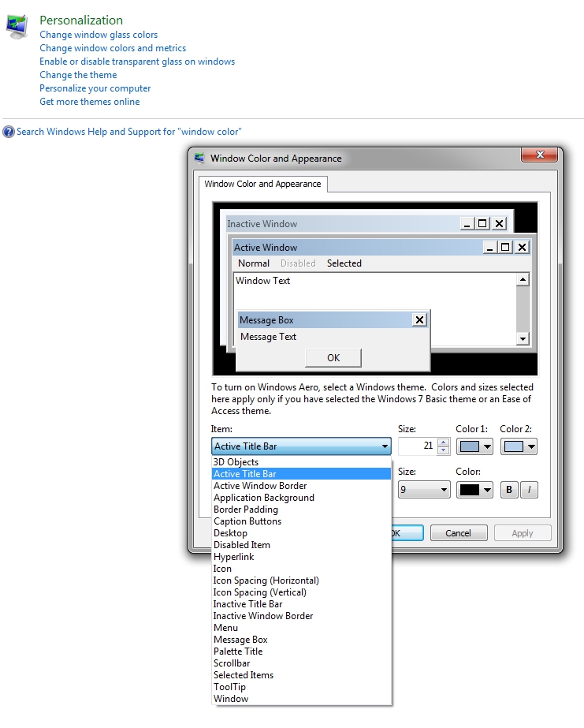Click Normal in the preview menu bar
Image resolution: width=584 pixels, height=728 pixels.
[x=254, y=263]
